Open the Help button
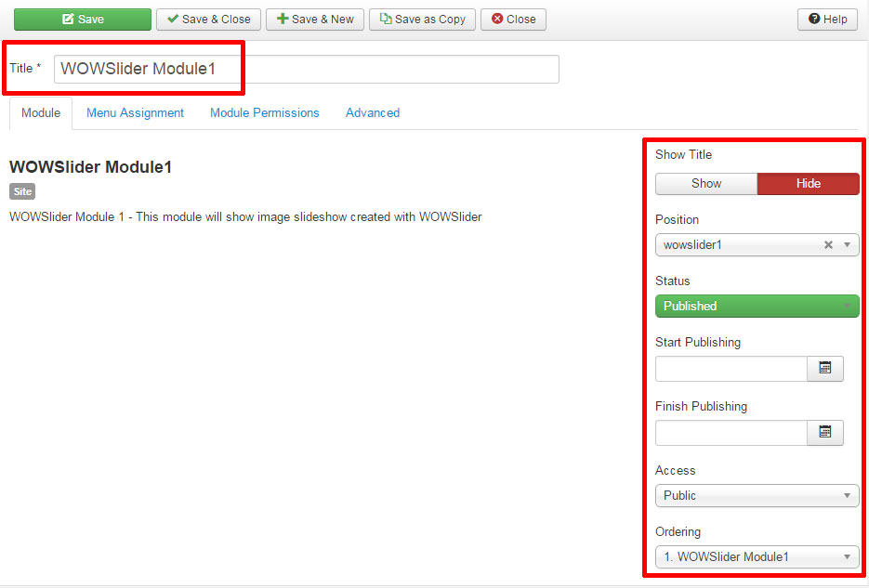This screenshot has width=869, height=588. 827,20
